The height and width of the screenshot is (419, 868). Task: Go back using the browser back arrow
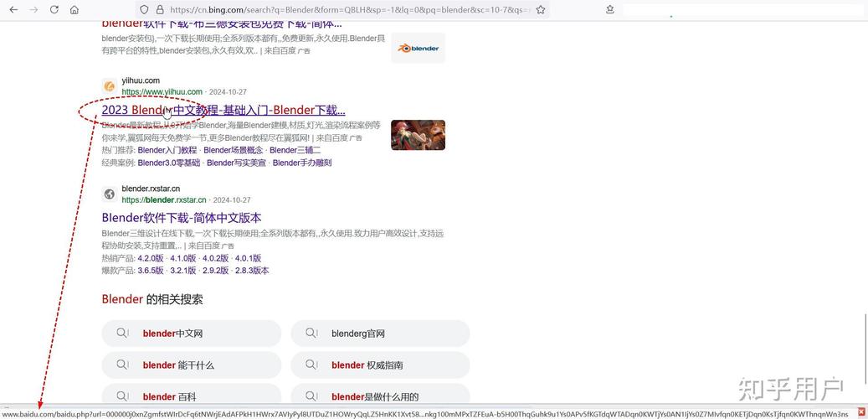(x=13, y=9)
